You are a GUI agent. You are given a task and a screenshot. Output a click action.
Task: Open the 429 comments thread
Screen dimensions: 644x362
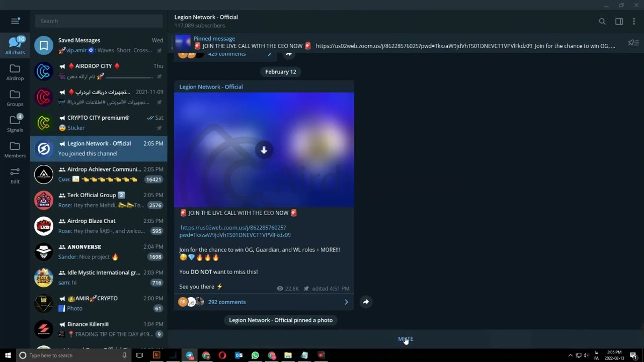(227, 54)
